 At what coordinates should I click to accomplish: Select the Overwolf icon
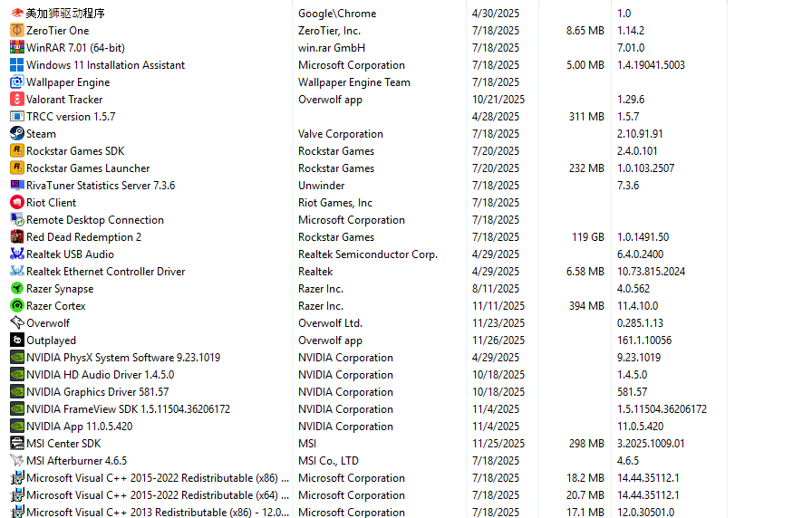17,323
